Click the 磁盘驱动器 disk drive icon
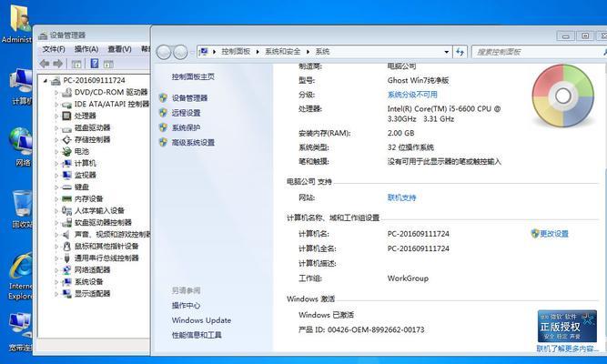Screen dimensions: 607x364 67,127
